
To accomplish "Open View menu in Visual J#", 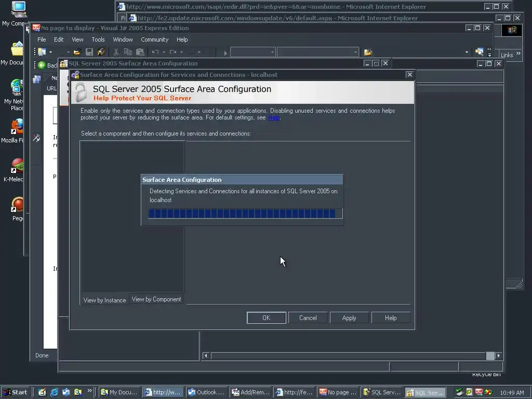I will [x=77, y=39].
